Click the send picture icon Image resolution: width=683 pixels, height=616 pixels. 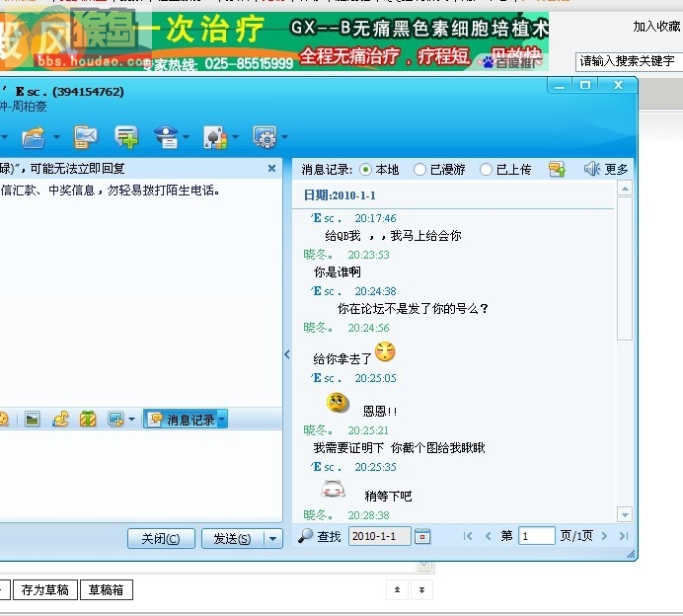click(33, 420)
